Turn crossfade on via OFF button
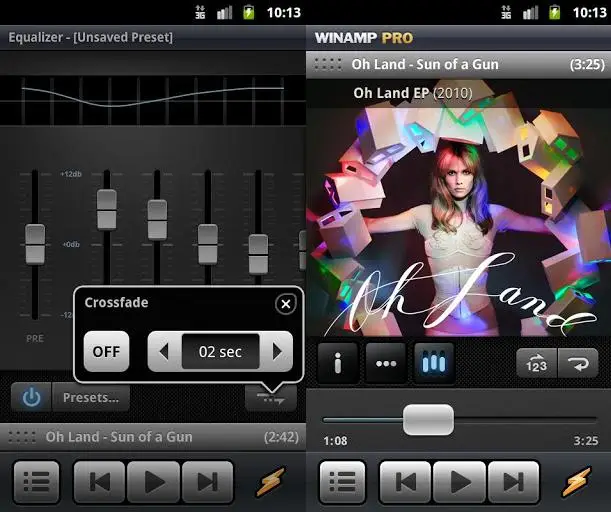611x512 pixels. 106,351
